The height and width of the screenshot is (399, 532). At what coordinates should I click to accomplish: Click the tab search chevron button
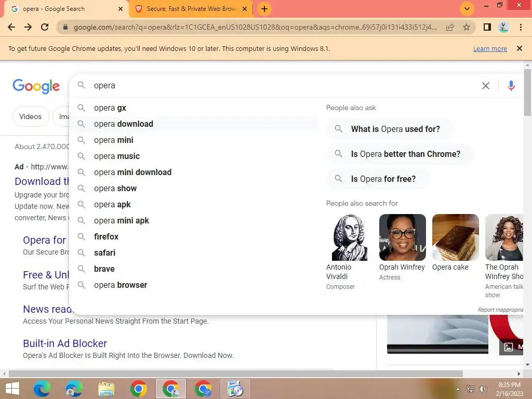[467, 9]
